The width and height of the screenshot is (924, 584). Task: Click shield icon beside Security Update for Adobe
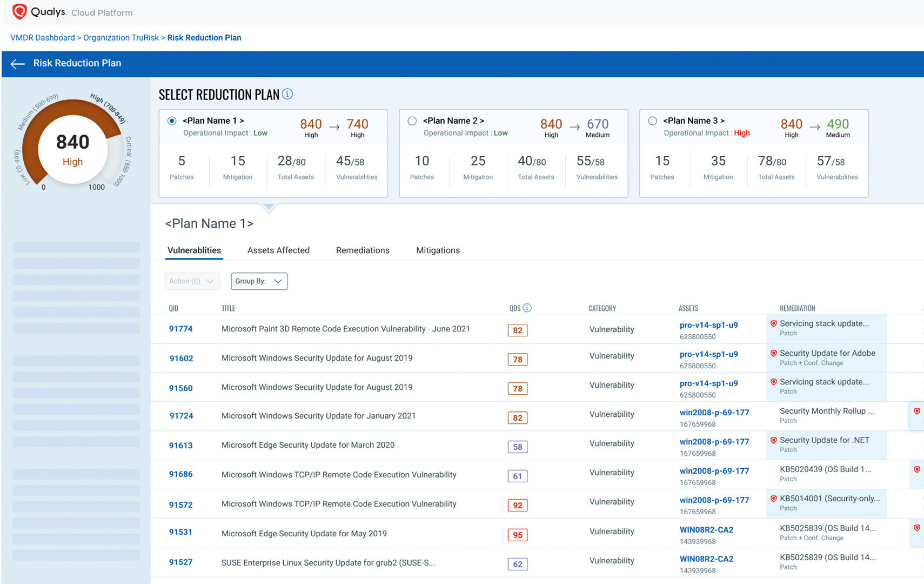click(773, 353)
